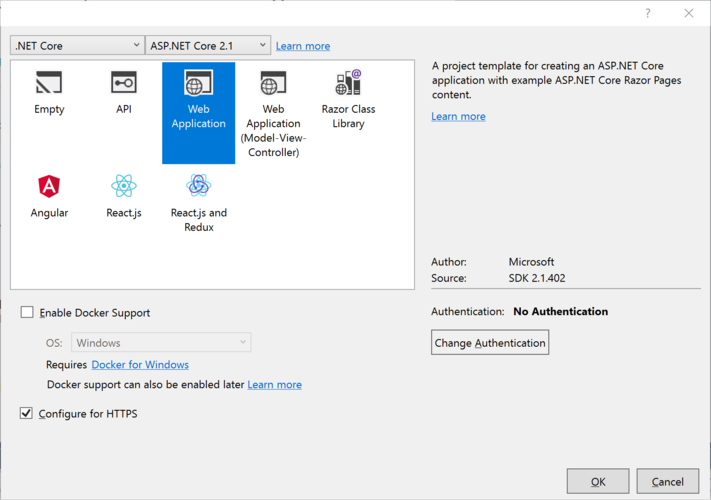Enable Docker Support checkbox

[27, 313]
